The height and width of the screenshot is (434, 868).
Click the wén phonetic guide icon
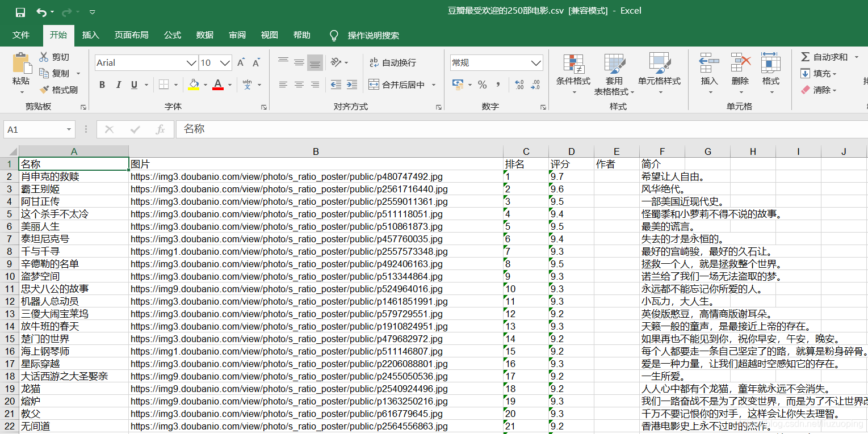pyautogui.click(x=248, y=85)
